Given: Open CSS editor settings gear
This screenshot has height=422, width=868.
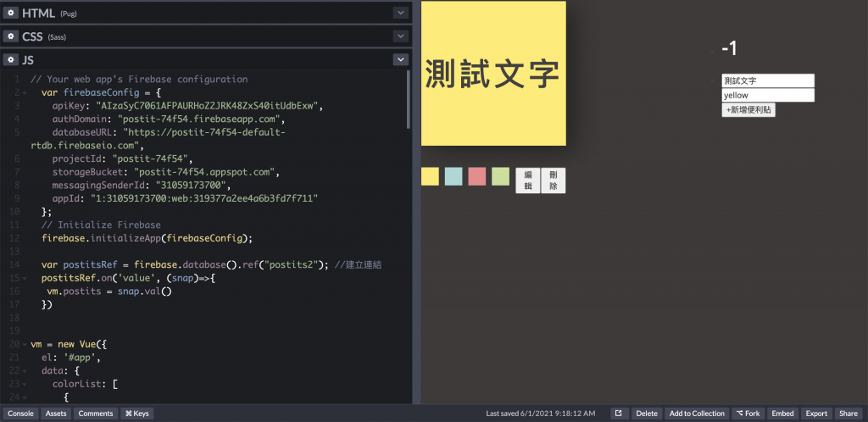Looking at the screenshot, I should click(x=10, y=36).
